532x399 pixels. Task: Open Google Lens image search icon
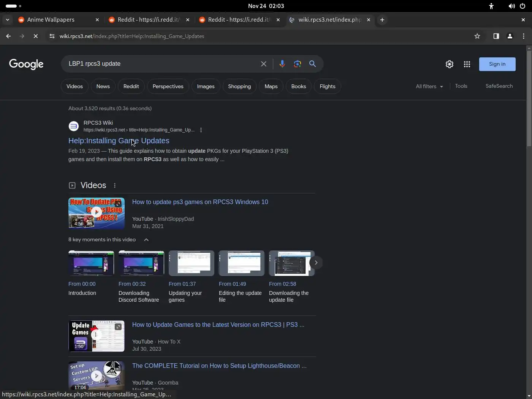click(297, 64)
